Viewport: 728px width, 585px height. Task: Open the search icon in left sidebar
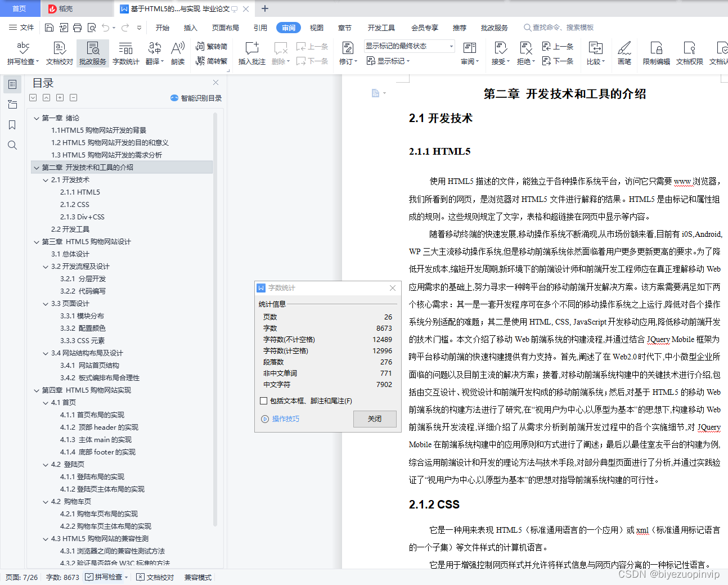pyautogui.click(x=12, y=145)
